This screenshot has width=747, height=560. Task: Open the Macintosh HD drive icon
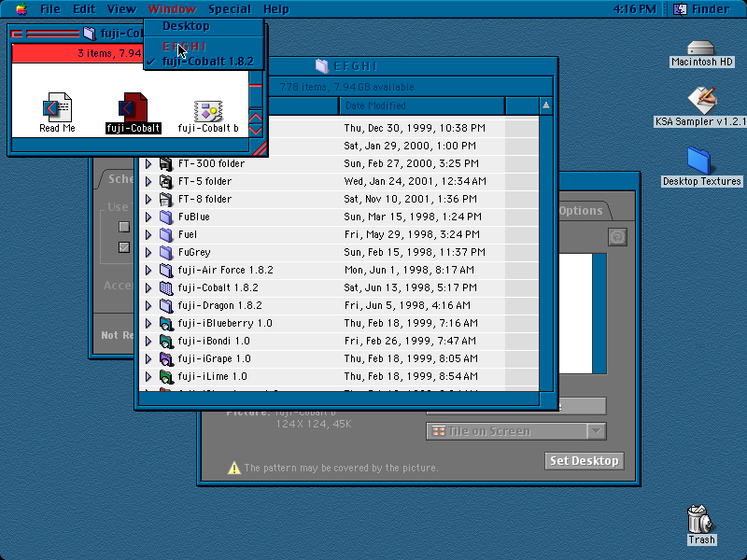[700, 49]
